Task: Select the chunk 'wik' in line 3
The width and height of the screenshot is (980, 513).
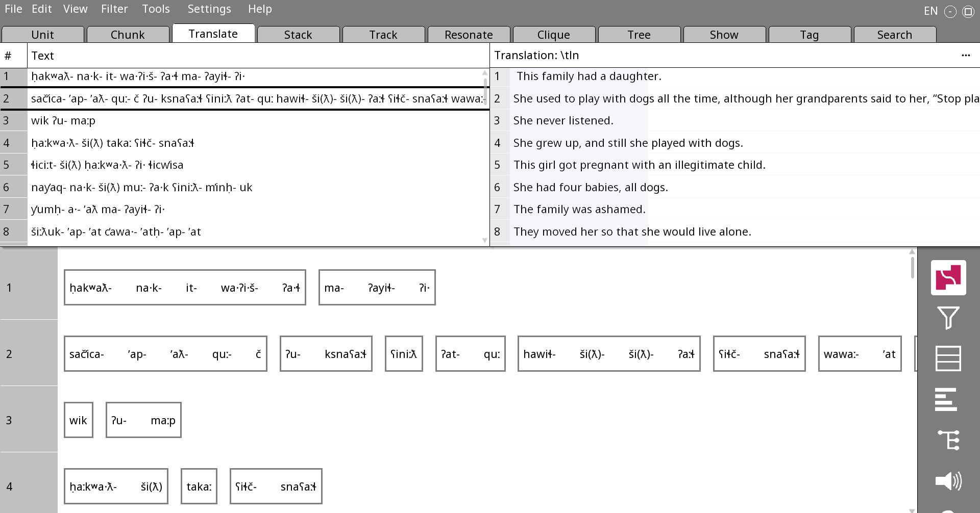Action: [79, 420]
